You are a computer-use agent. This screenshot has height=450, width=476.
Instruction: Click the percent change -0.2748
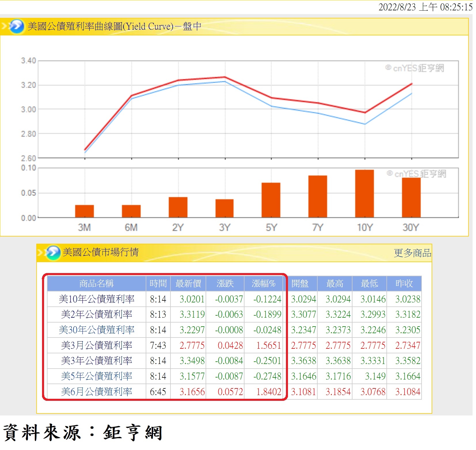267,376
